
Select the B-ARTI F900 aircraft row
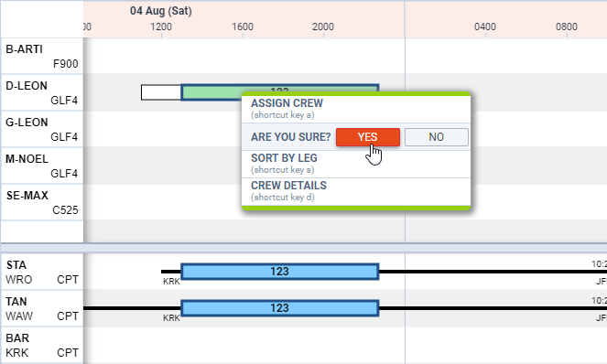click(x=42, y=56)
